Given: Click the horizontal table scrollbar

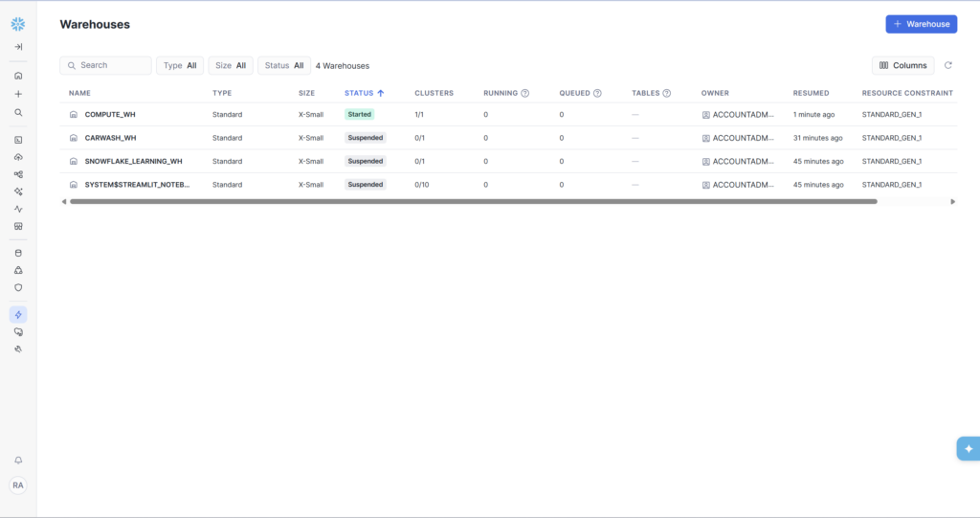Looking at the screenshot, I should (473, 201).
